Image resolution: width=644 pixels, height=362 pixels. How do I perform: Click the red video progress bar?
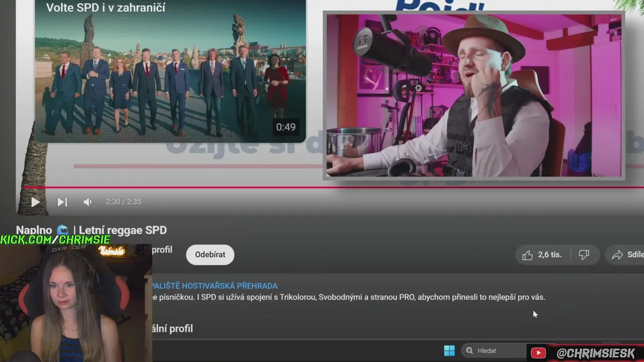coord(332,188)
